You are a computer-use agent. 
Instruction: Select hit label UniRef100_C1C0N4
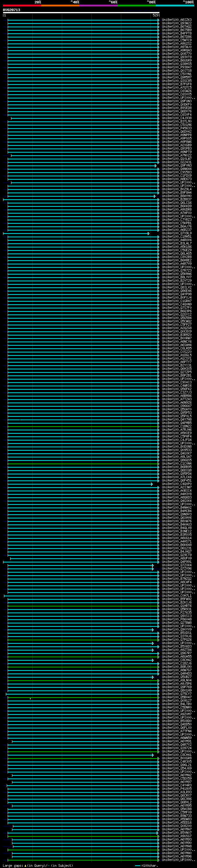coord(176,464)
